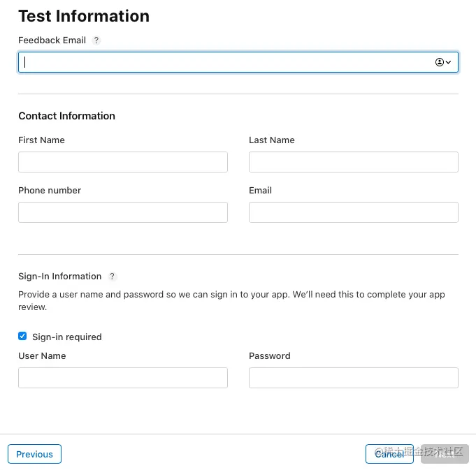Click the First Name input box

123,162
